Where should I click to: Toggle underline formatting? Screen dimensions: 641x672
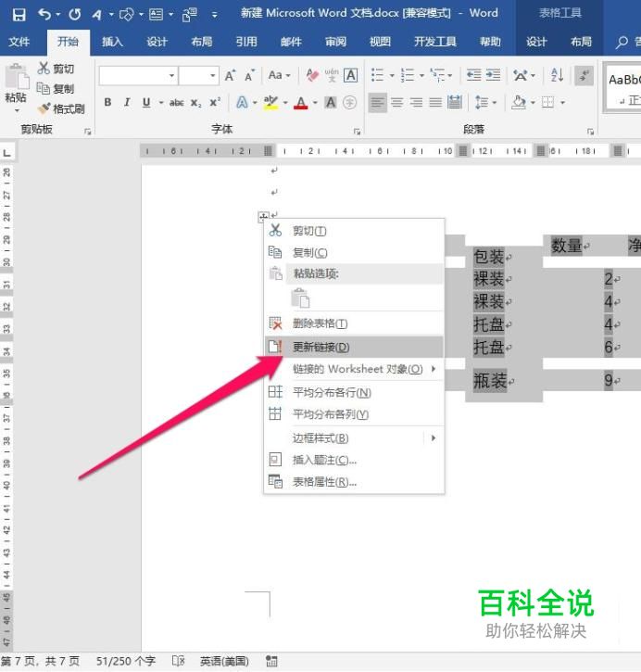[x=146, y=103]
